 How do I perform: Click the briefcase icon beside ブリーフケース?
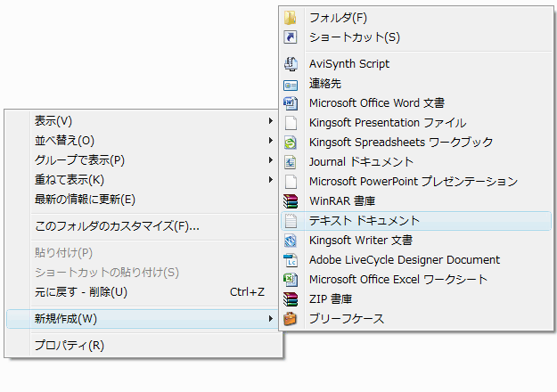click(291, 319)
